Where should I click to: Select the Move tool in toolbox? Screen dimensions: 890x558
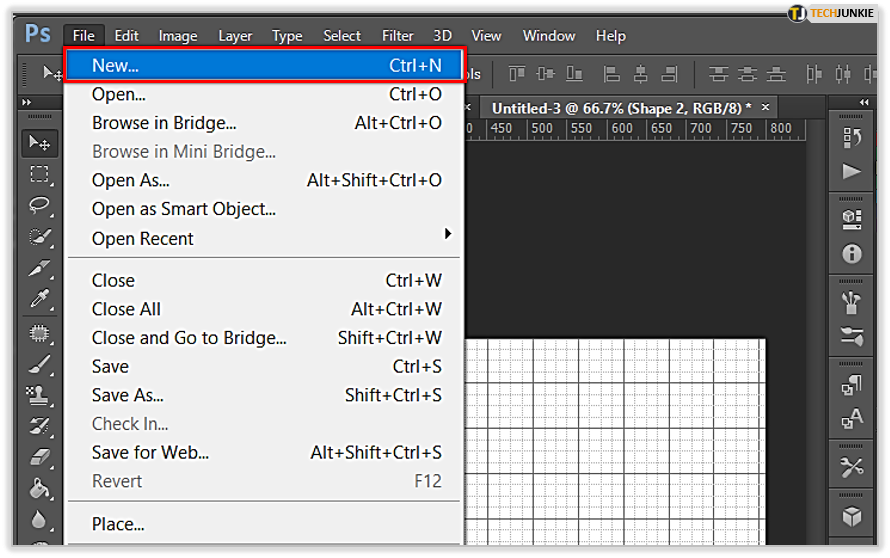click(x=39, y=143)
